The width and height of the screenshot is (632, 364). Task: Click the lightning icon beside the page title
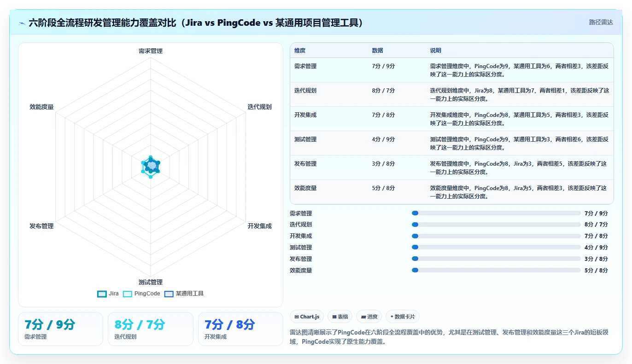pos(22,23)
